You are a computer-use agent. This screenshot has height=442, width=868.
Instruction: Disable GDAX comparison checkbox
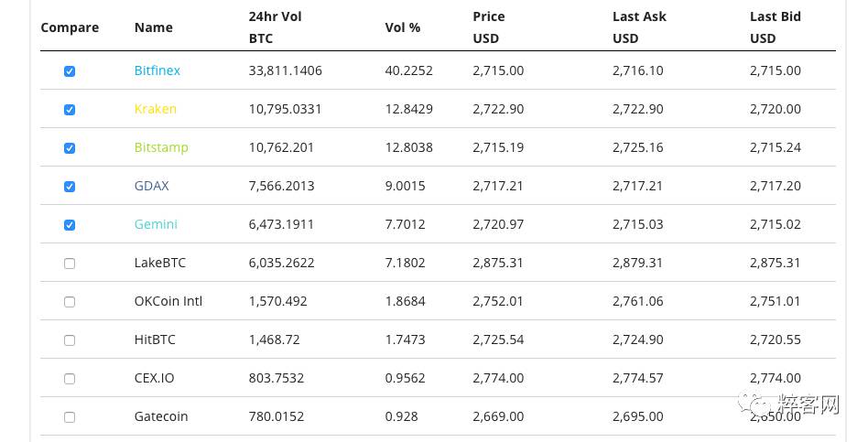[70, 187]
